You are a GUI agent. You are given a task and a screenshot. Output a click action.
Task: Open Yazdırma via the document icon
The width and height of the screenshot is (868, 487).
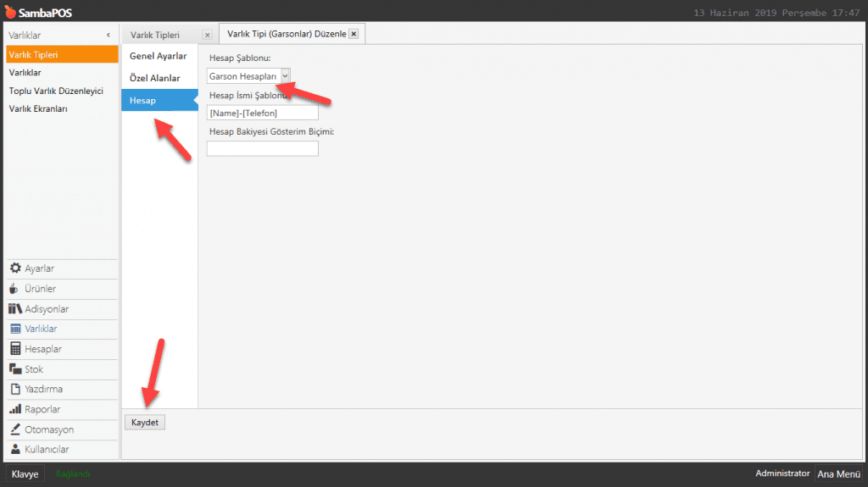point(15,390)
